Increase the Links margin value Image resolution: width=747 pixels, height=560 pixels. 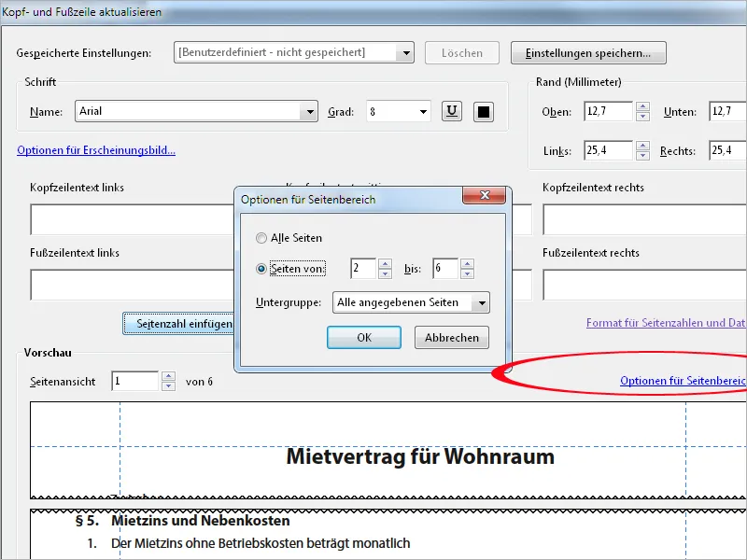[x=642, y=146]
